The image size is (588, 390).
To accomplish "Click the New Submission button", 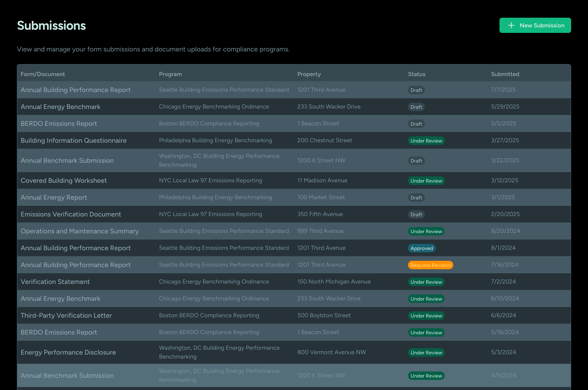I will tap(535, 25).
